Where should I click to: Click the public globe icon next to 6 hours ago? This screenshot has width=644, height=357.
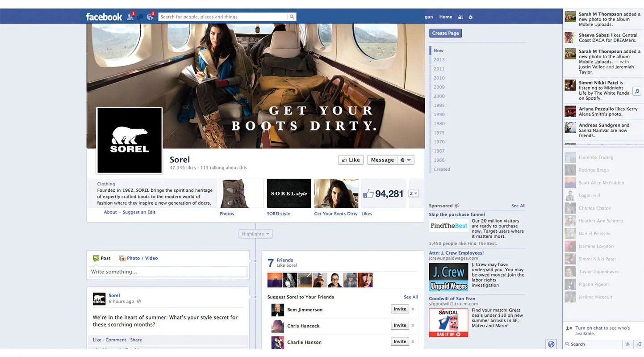tap(139, 302)
